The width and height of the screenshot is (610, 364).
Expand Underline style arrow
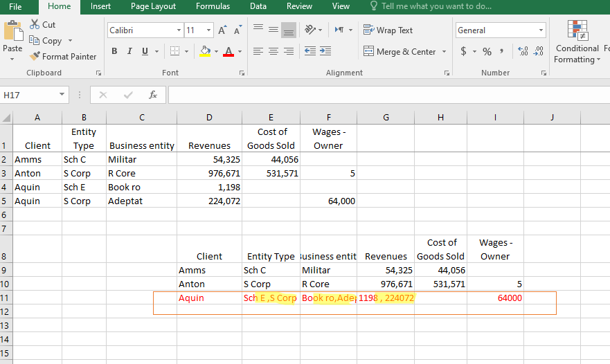(x=156, y=51)
